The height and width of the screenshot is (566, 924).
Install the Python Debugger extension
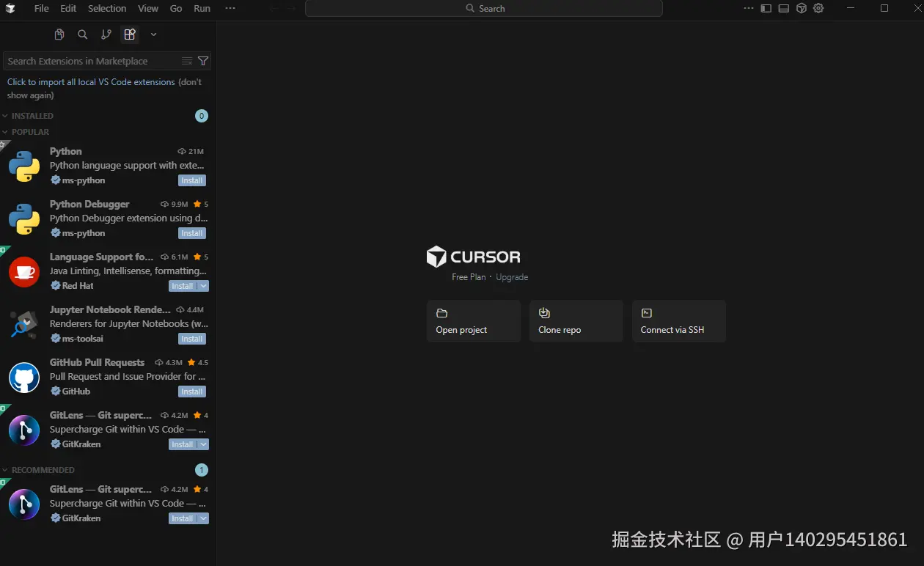pyautogui.click(x=192, y=233)
